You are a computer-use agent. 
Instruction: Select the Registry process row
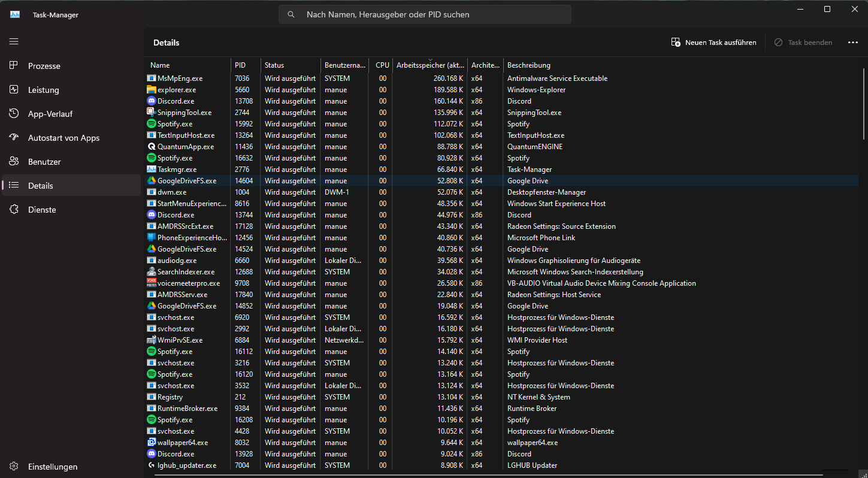[x=502, y=397]
